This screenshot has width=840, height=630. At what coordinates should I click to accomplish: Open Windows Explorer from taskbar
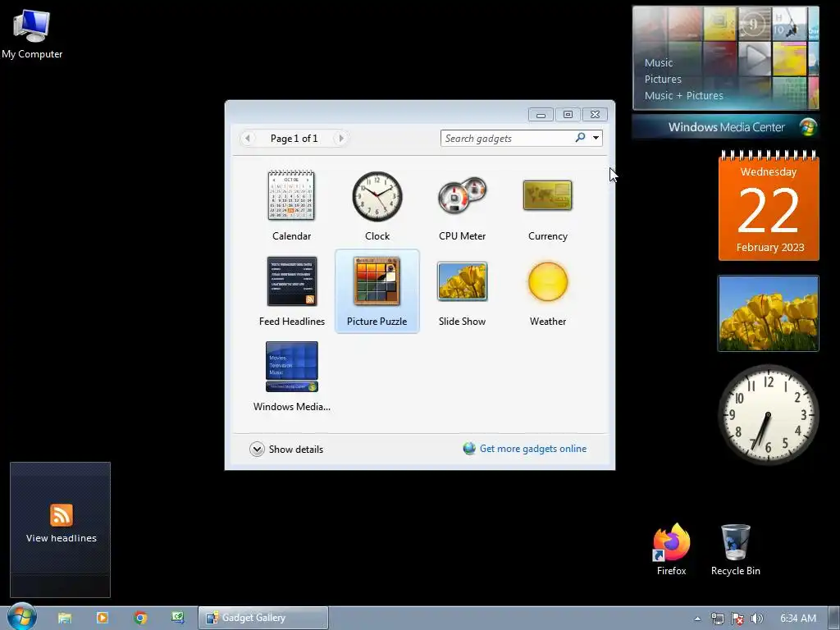pos(65,618)
